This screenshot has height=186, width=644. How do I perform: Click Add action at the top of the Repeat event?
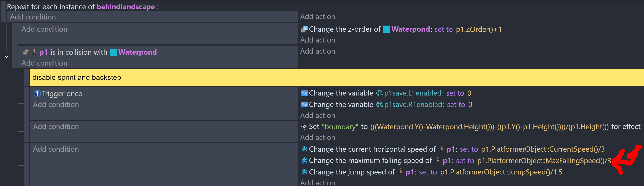pos(317,17)
